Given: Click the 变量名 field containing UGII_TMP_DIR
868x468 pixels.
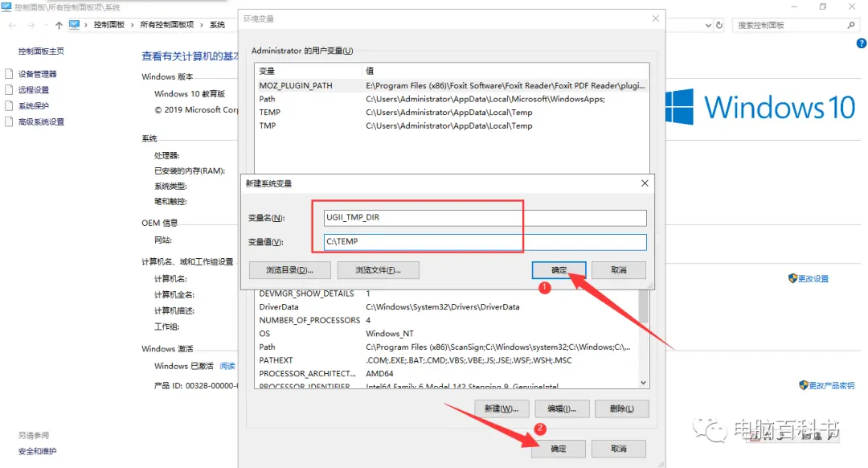Looking at the screenshot, I should 485,218.
